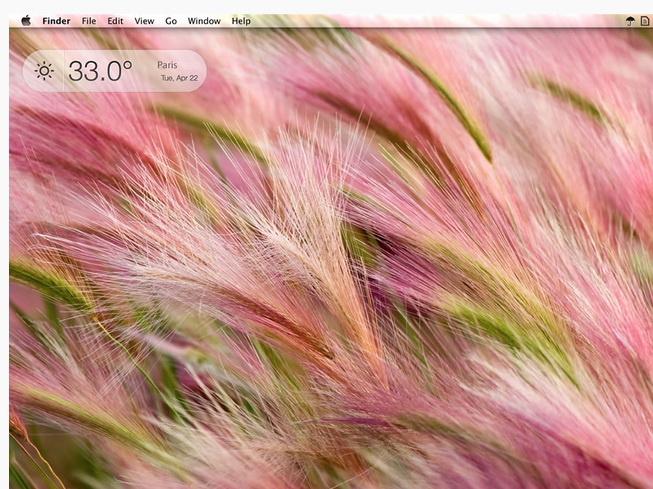Click the sun icon in weather widget

coord(44,71)
